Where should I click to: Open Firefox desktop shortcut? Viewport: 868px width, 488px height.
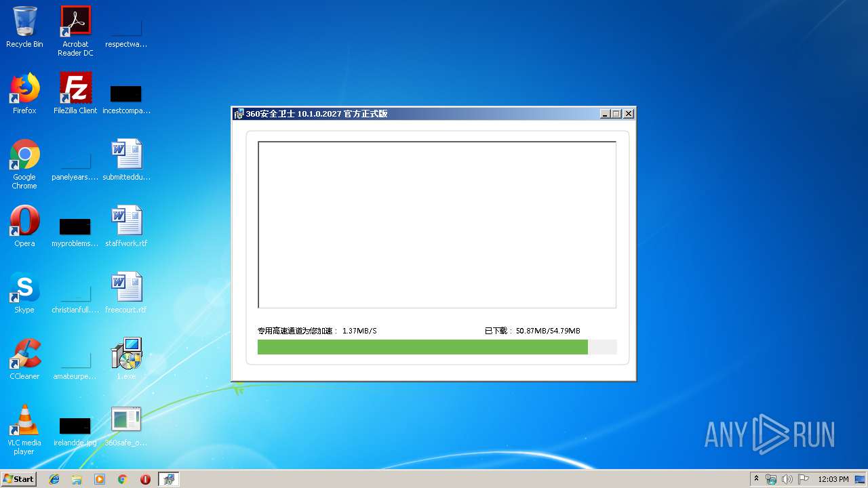[x=24, y=94]
